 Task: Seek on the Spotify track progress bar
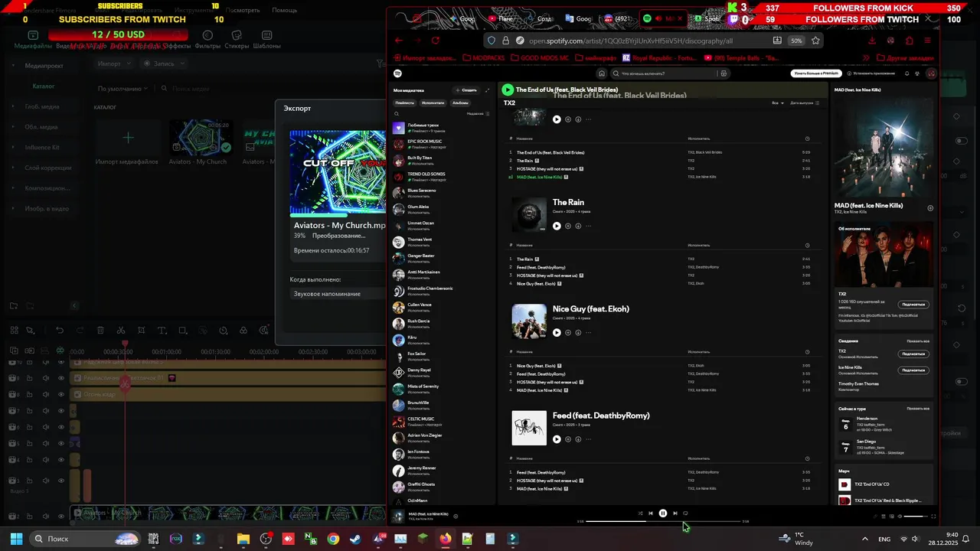(x=663, y=521)
